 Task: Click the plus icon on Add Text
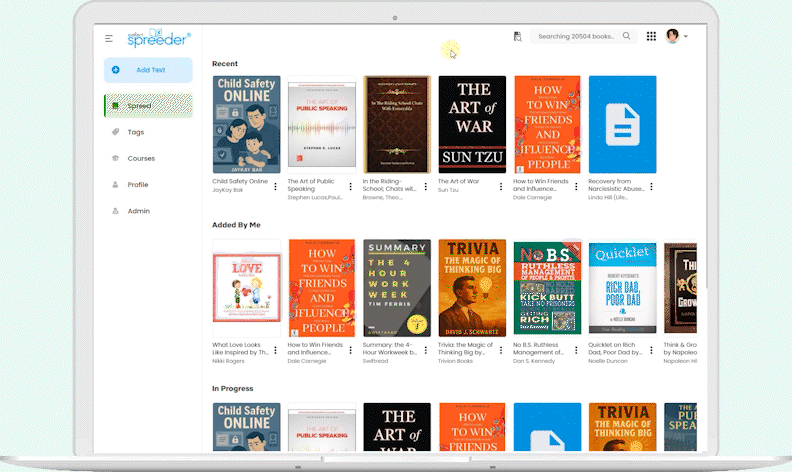[116, 70]
